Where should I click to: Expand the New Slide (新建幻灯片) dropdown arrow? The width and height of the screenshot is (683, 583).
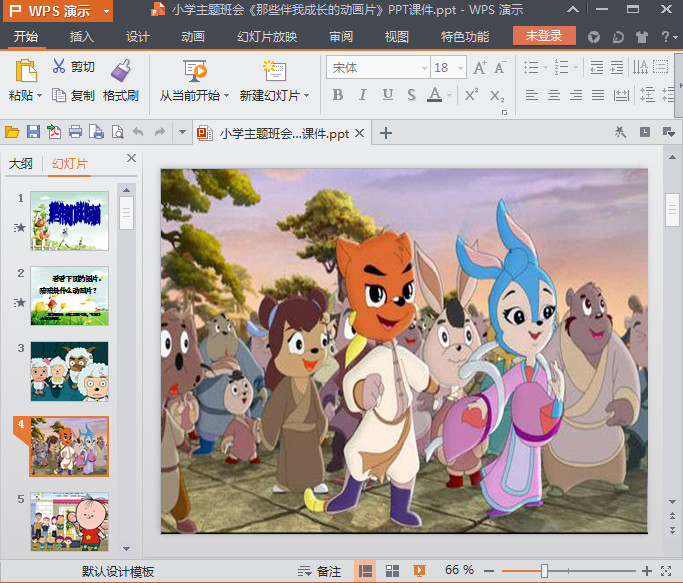point(306,97)
